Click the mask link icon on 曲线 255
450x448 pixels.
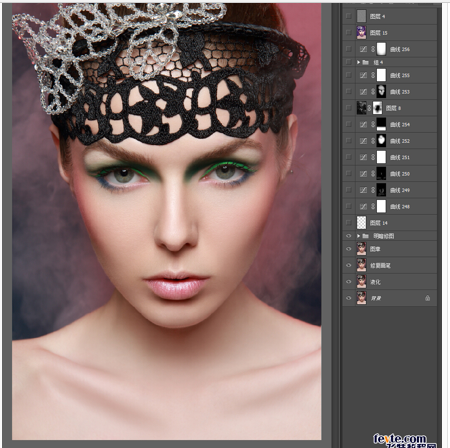373,75
